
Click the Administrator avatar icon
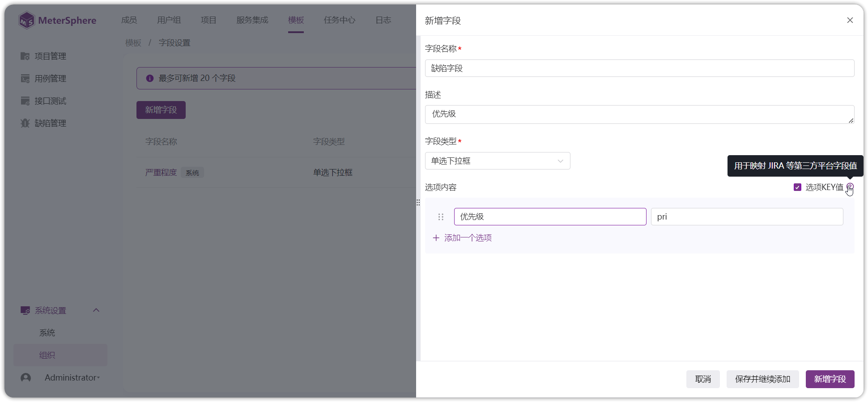26,378
